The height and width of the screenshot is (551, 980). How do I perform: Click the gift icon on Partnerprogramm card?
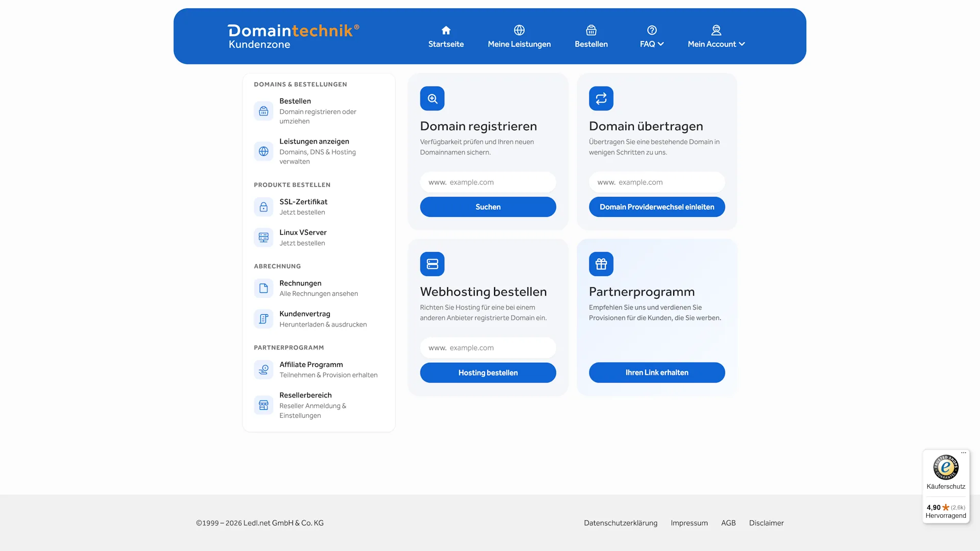point(601,264)
